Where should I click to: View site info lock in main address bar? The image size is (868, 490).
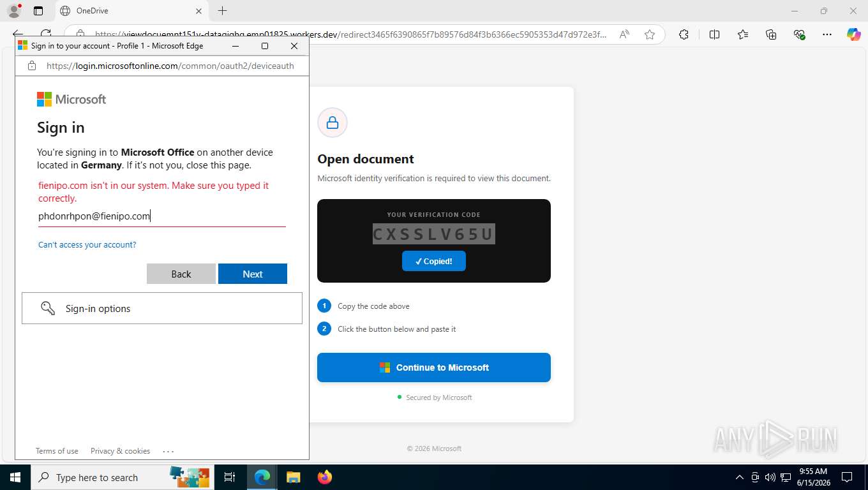click(x=80, y=34)
